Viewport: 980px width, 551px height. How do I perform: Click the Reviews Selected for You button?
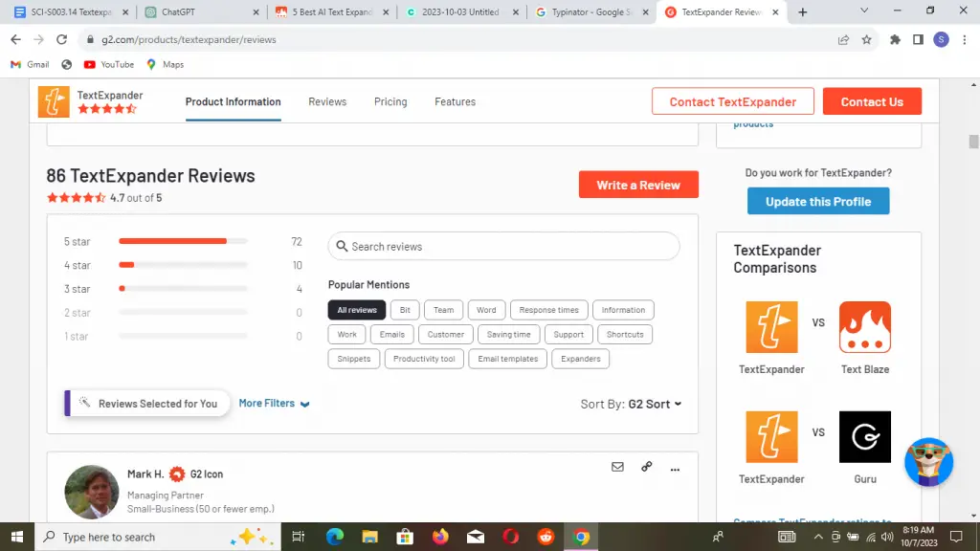click(x=147, y=404)
